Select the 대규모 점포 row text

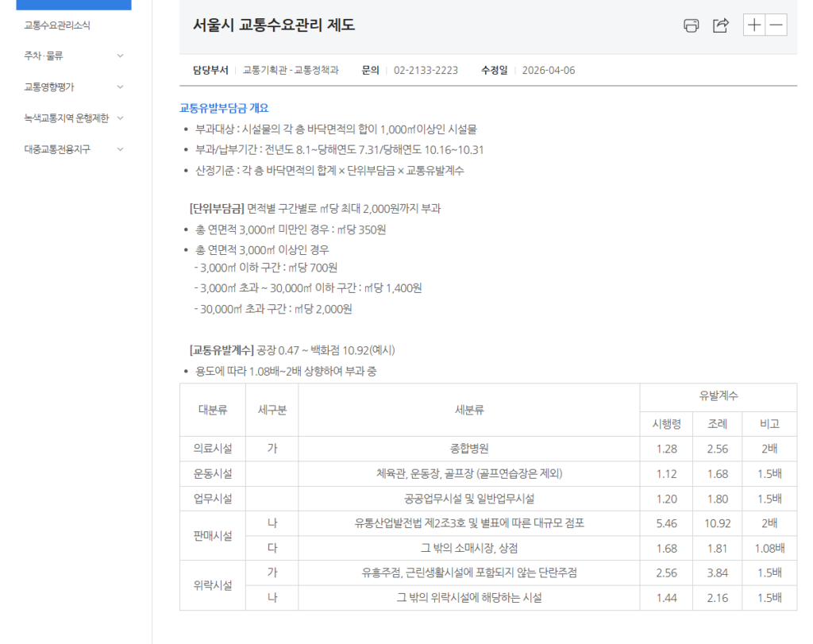pos(468,523)
